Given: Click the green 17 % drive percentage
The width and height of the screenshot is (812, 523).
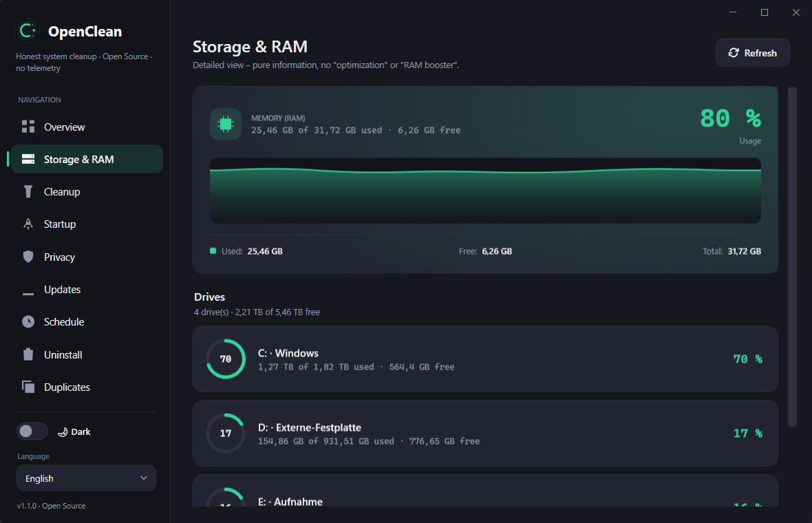Looking at the screenshot, I should click(747, 434).
